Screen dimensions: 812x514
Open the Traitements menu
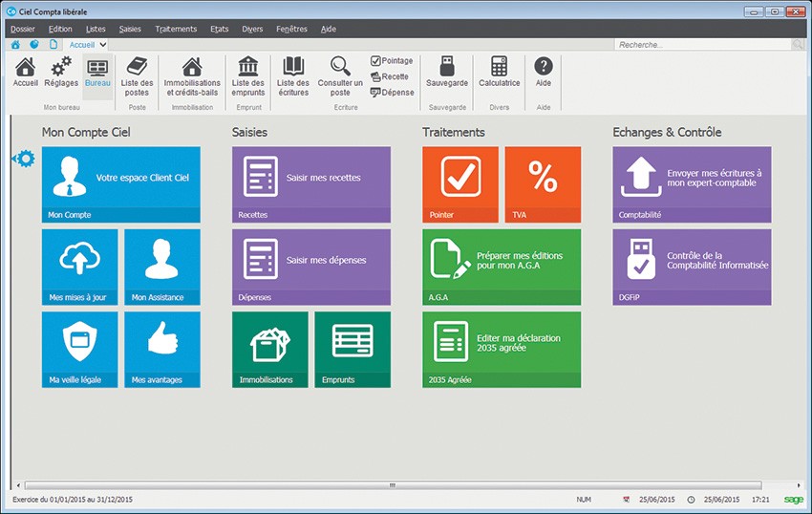coord(176,29)
